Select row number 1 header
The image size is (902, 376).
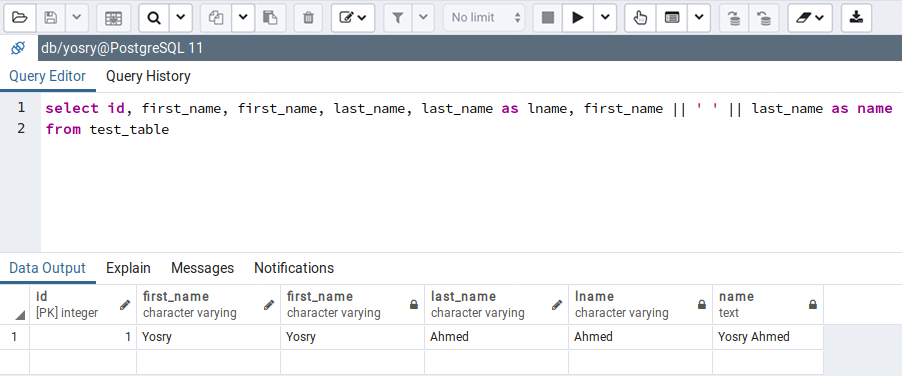click(15, 337)
